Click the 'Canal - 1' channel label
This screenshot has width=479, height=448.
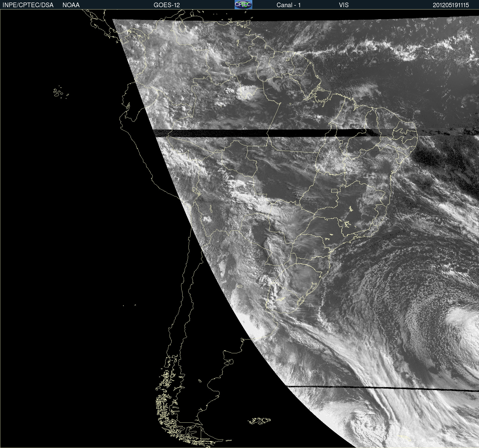[289, 5]
